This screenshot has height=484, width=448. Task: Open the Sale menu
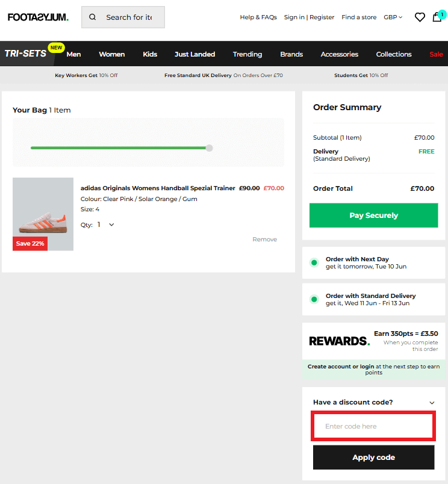click(436, 54)
